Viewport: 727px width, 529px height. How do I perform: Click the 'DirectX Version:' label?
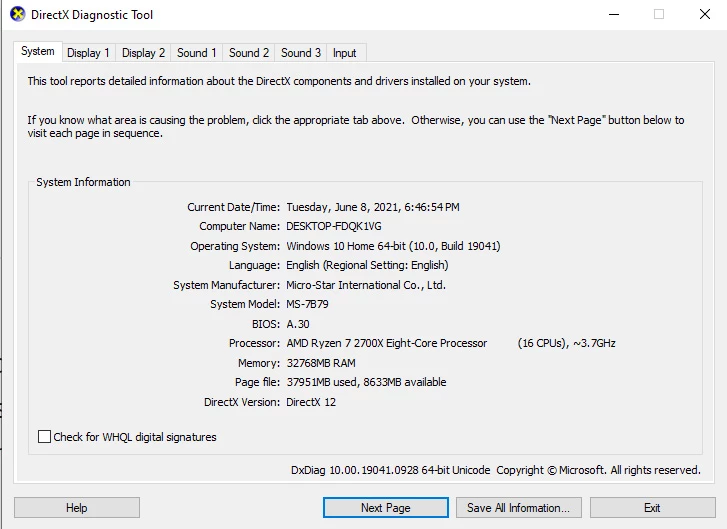[242, 402]
